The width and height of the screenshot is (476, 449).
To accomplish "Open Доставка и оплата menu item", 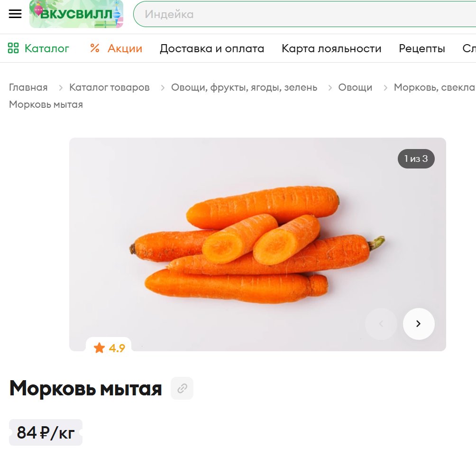I will 212,48.
